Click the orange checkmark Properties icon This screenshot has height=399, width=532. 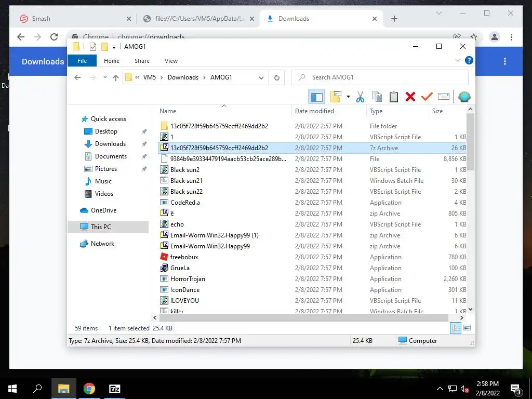427,97
